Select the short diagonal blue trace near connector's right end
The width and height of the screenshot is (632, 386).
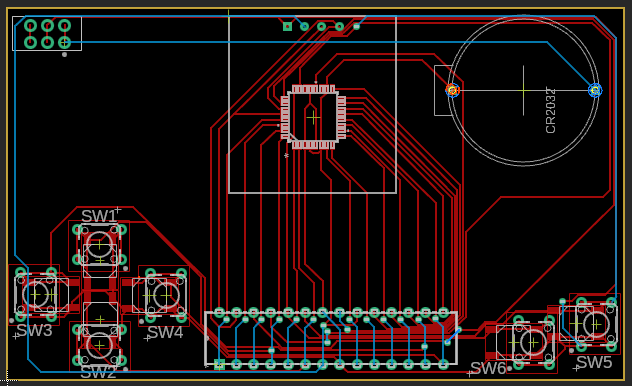453,336
